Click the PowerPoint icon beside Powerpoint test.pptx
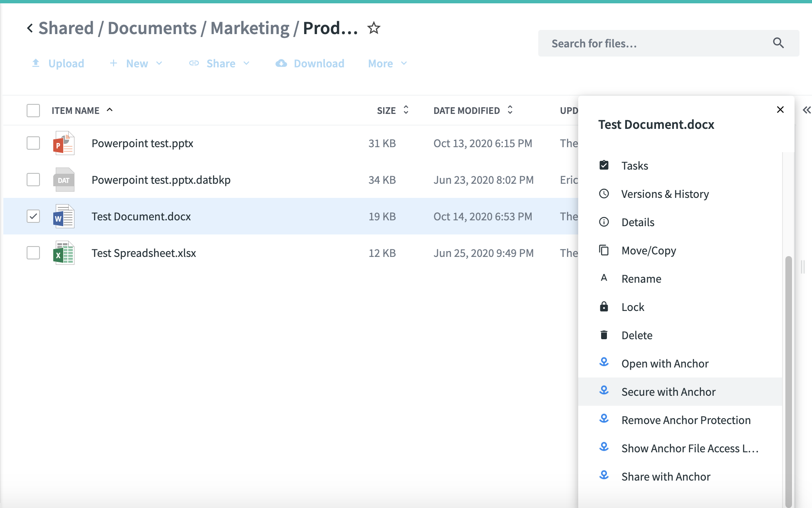This screenshot has height=508, width=812. (x=64, y=143)
